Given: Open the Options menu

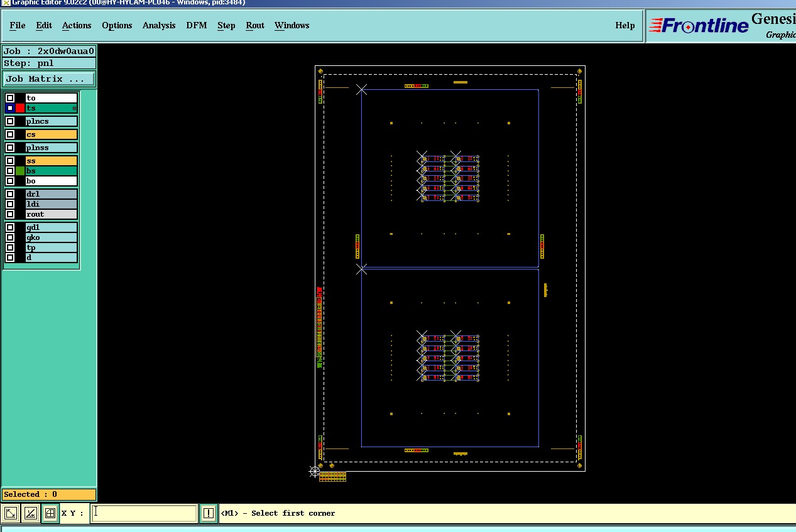Looking at the screenshot, I should (117, 25).
